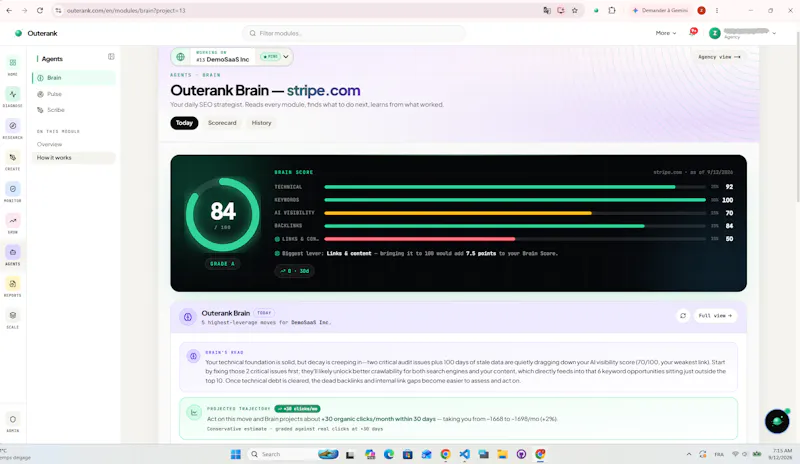Open the account dropdown chevron
Image resolution: width=800 pixels, height=464 pixels.
pos(774,33)
